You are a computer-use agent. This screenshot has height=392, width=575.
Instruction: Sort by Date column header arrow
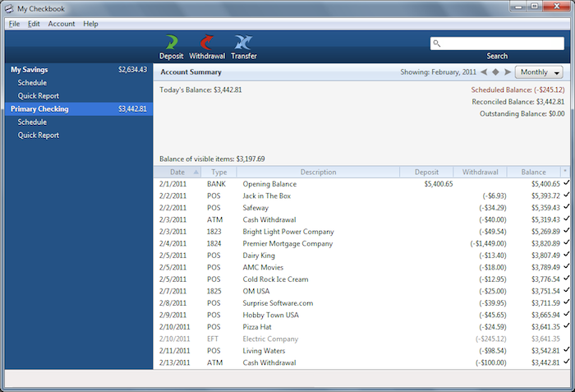click(x=195, y=172)
